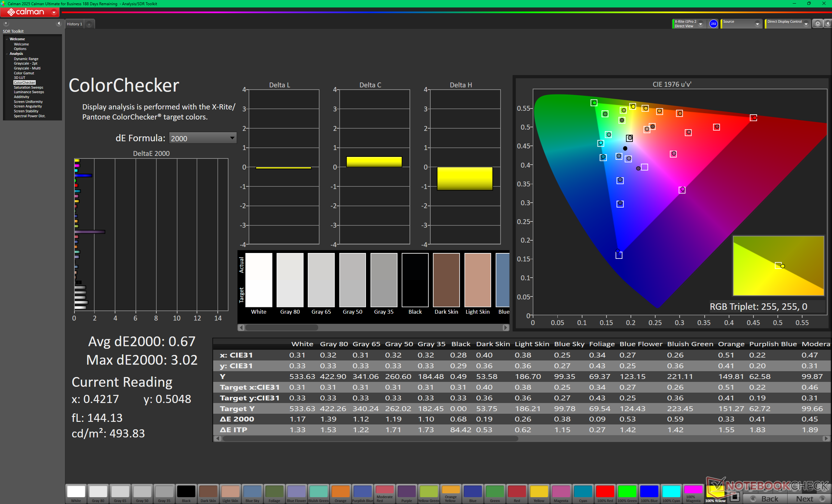Select the Bluish Green patch
The height and width of the screenshot is (504, 832).
point(318,494)
